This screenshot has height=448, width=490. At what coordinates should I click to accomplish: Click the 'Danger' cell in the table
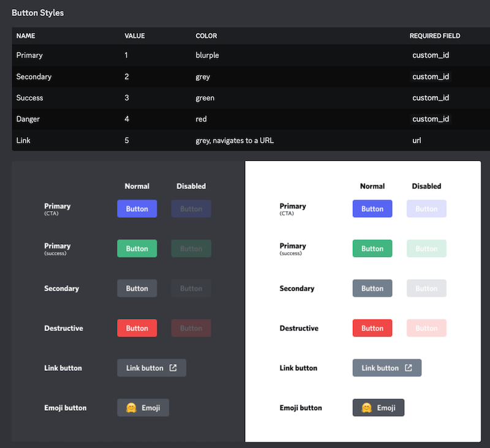pos(28,119)
